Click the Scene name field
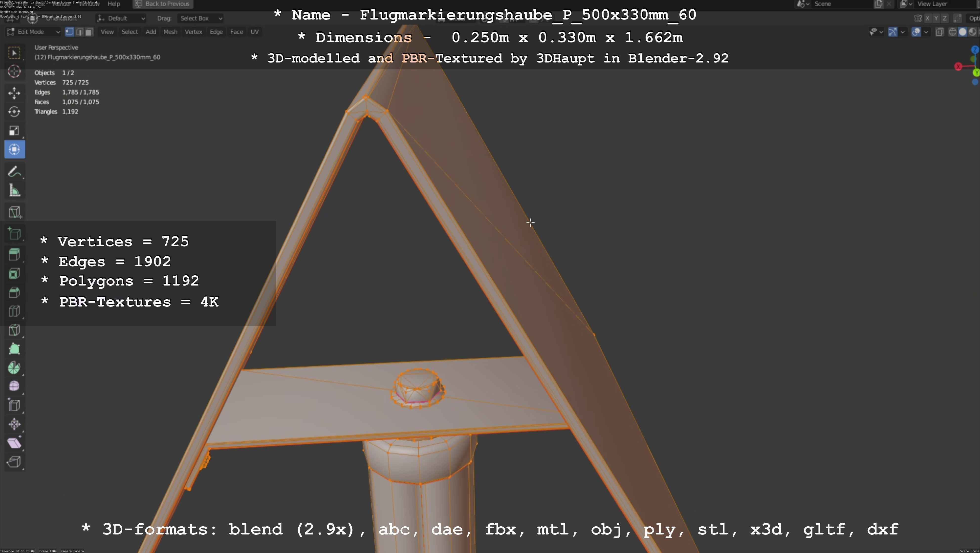 (x=842, y=4)
